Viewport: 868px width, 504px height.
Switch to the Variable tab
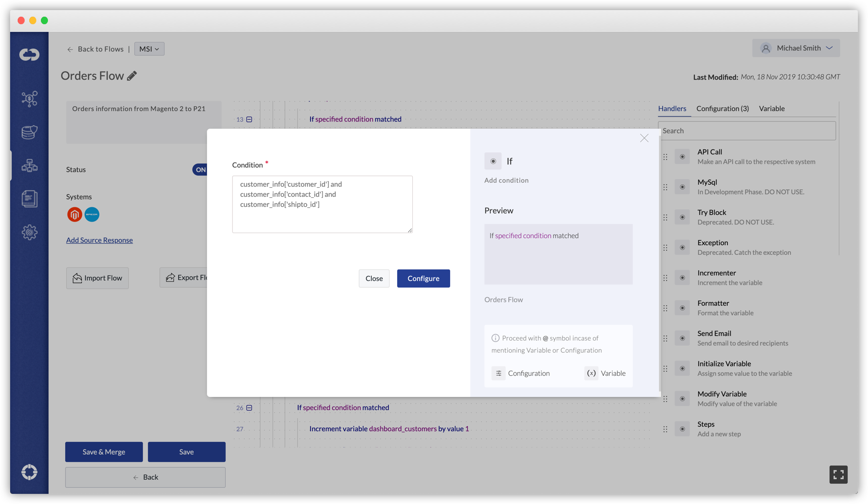[x=772, y=108]
